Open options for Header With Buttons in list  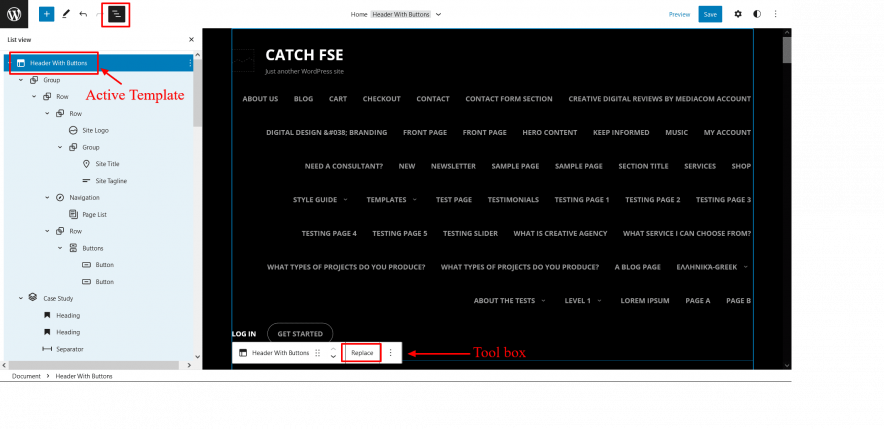pyautogui.click(x=190, y=63)
